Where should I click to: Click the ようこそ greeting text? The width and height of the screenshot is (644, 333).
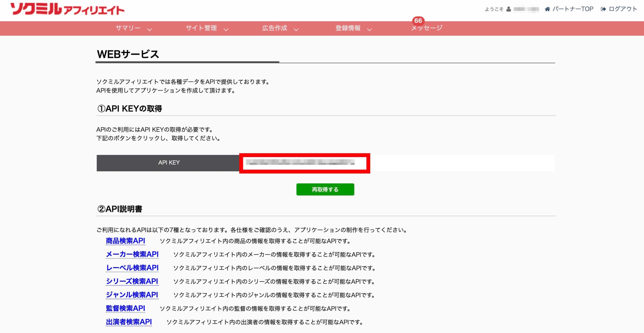click(494, 9)
